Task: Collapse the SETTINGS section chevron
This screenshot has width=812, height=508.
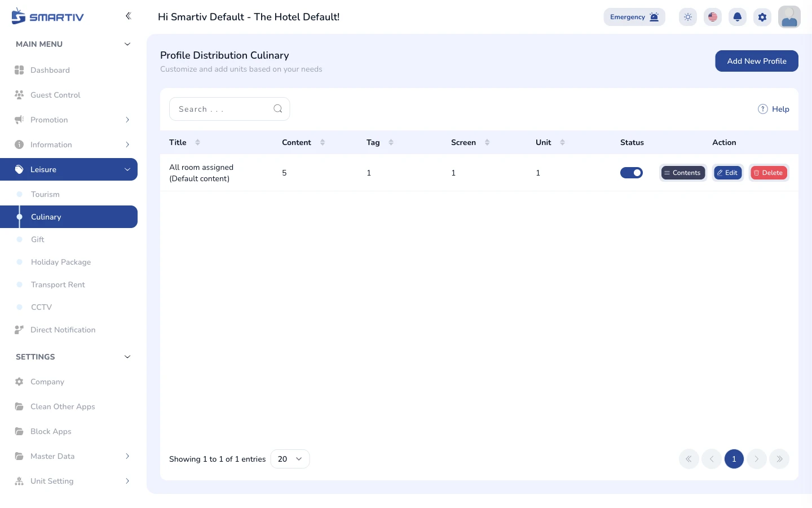Action: 127,357
